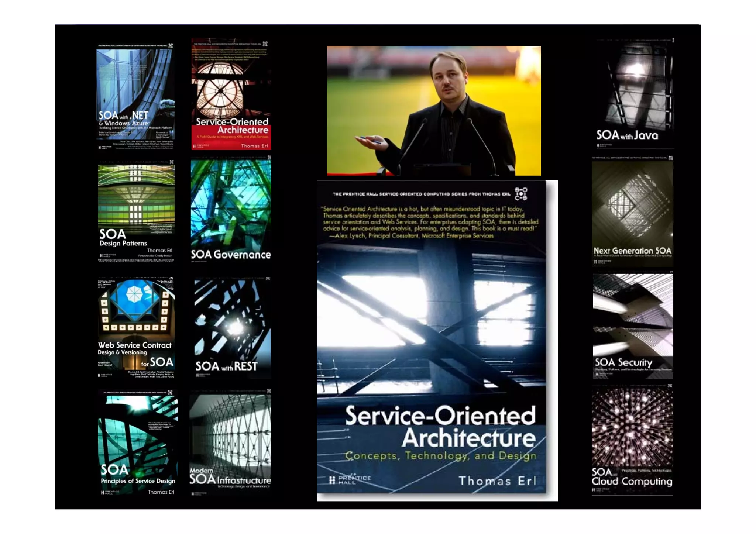The width and height of the screenshot is (756, 534).
Task: Open the Next Generation SOA book cover
Action: tap(632, 211)
